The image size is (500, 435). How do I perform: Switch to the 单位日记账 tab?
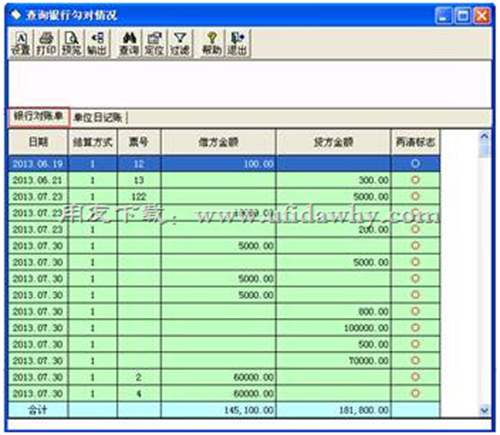pyautogui.click(x=98, y=117)
